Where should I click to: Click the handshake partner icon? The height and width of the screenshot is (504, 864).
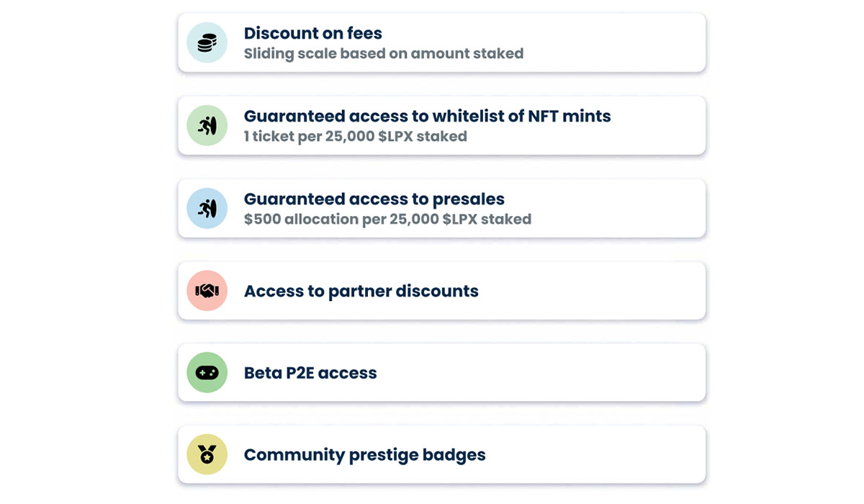coord(207,291)
